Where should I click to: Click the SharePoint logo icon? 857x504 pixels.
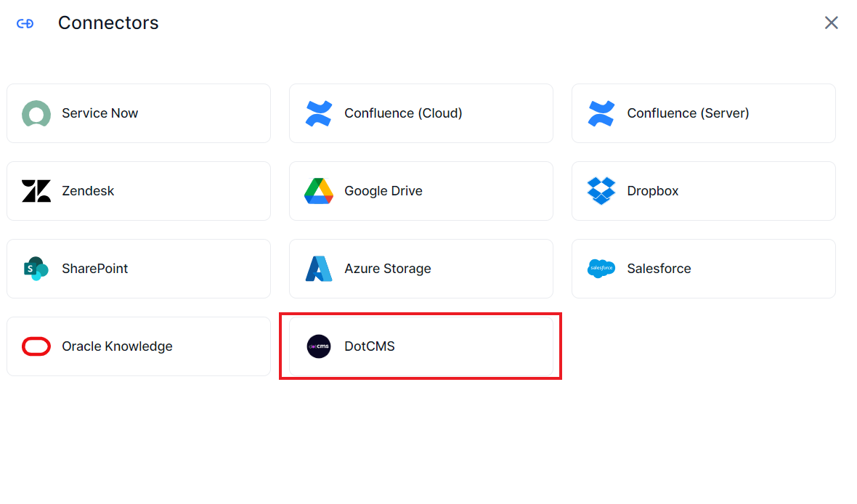click(x=36, y=269)
